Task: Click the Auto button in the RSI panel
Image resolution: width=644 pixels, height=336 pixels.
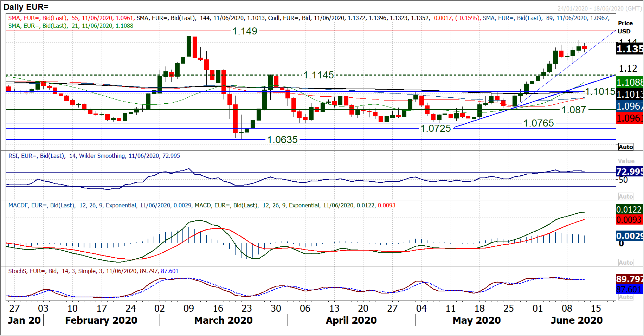Action: click(626, 196)
